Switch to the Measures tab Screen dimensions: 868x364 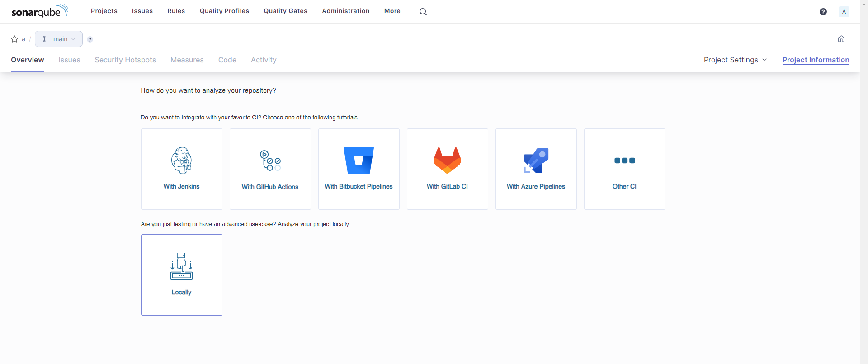pyautogui.click(x=187, y=60)
